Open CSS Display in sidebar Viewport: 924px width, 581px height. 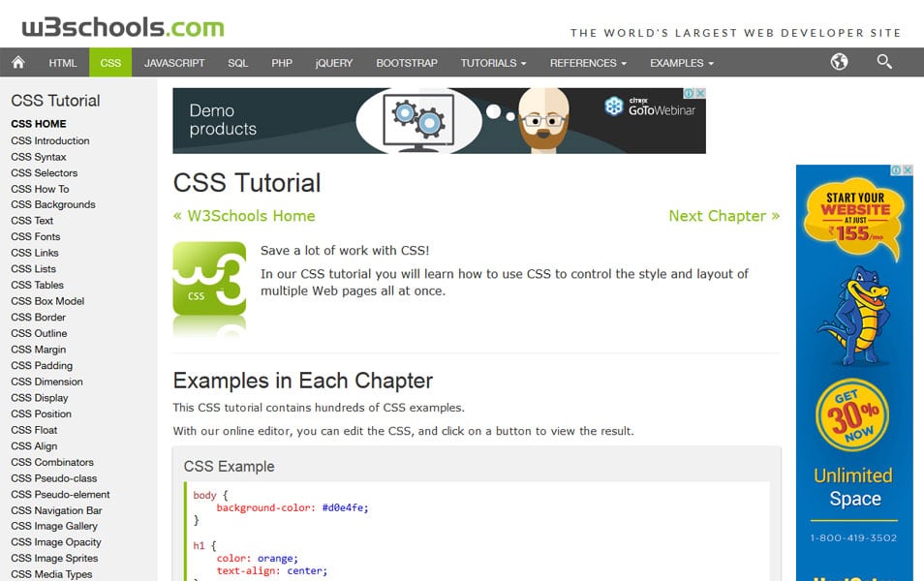(40, 398)
